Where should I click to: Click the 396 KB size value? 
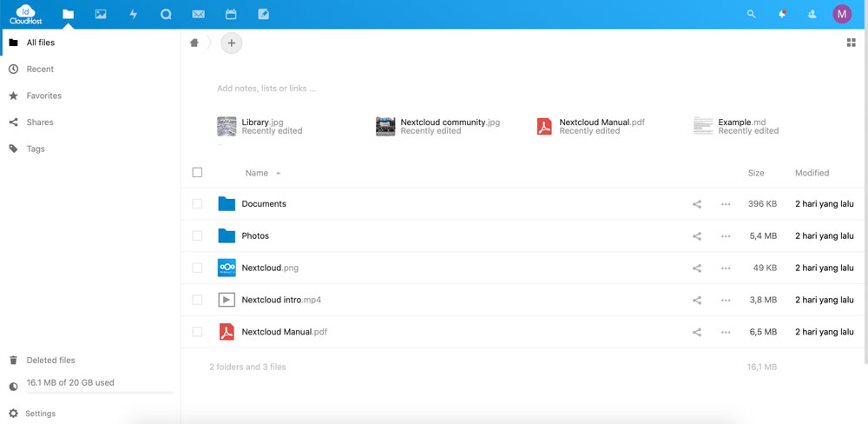(762, 204)
